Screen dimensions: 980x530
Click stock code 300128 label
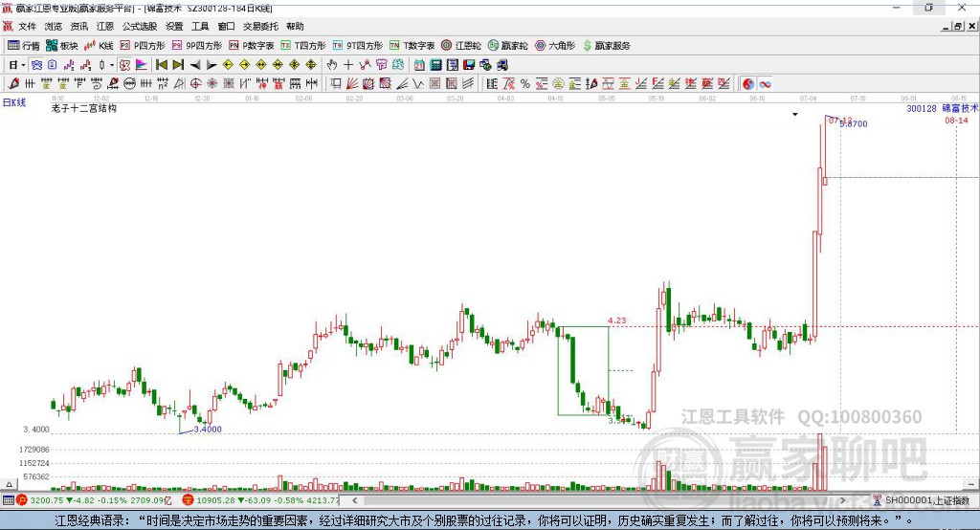[x=922, y=108]
